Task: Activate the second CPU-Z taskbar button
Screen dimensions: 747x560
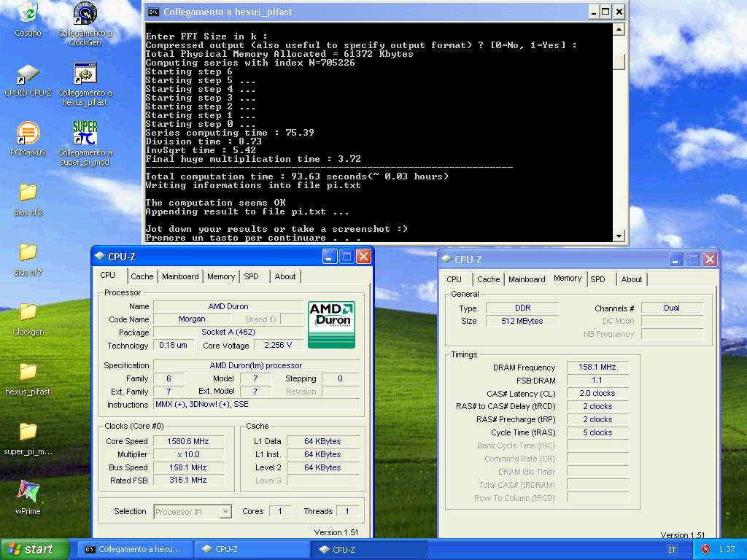Action: click(368, 549)
